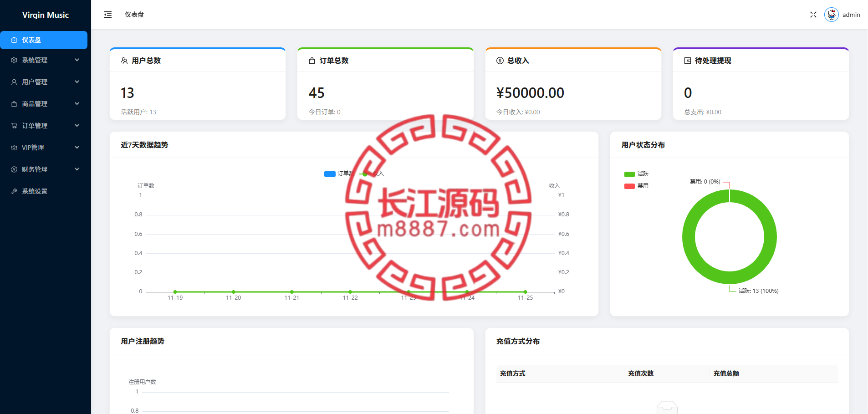The height and width of the screenshot is (414, 868).
Task: Click the 用户状态分布 panel title
Action: click(643, 145)
